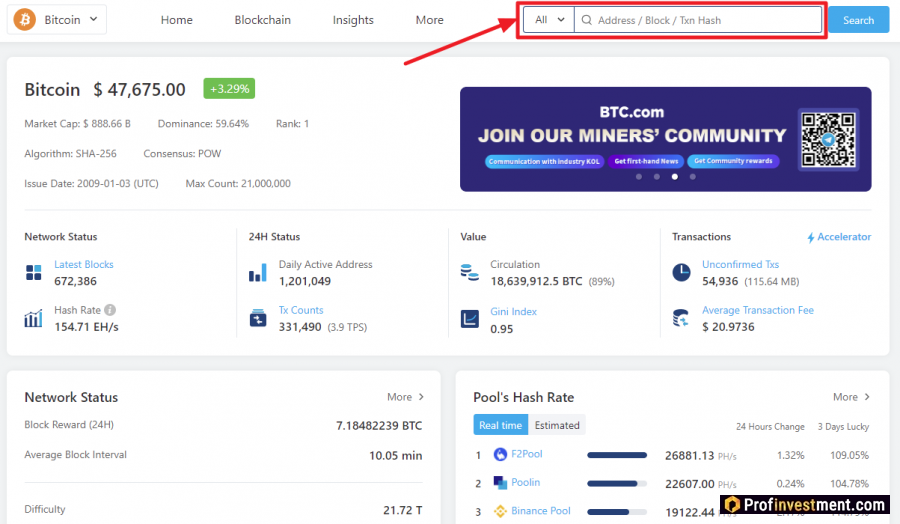This screenshot has width=900, height=524.
Task: Click the 672,386 latest block value
Action: click(x=75, y=281)
